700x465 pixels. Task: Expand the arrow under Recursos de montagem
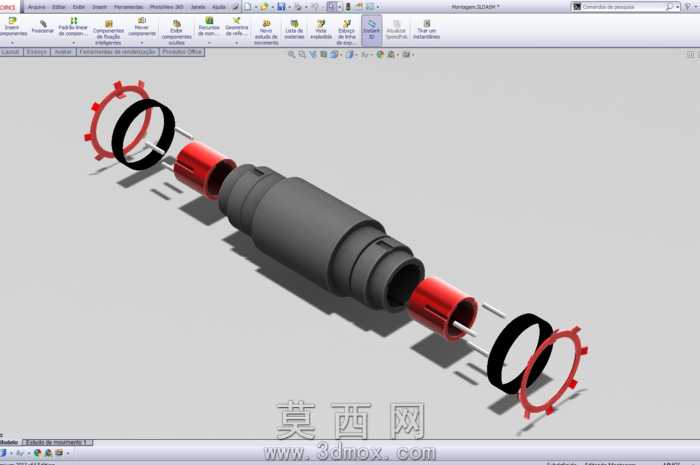click(x=209, y=43)
